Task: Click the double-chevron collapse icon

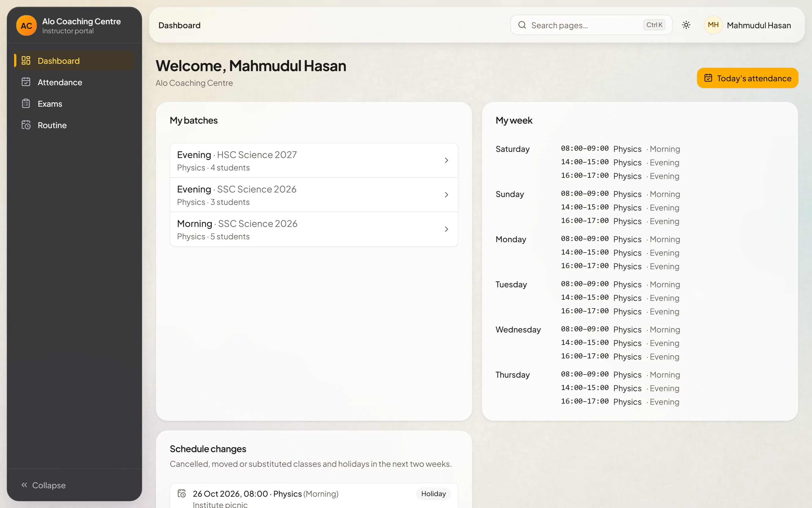Action: point(24,485)
